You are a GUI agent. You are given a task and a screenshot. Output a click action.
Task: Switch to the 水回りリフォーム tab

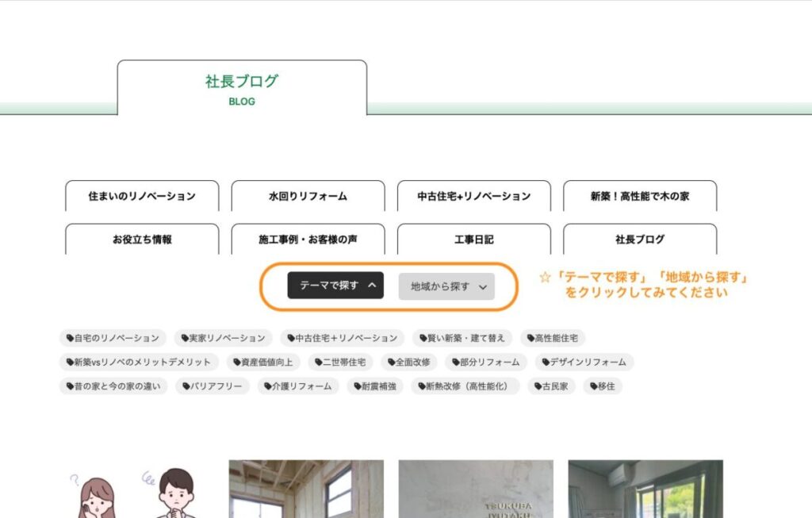point(308,196)
